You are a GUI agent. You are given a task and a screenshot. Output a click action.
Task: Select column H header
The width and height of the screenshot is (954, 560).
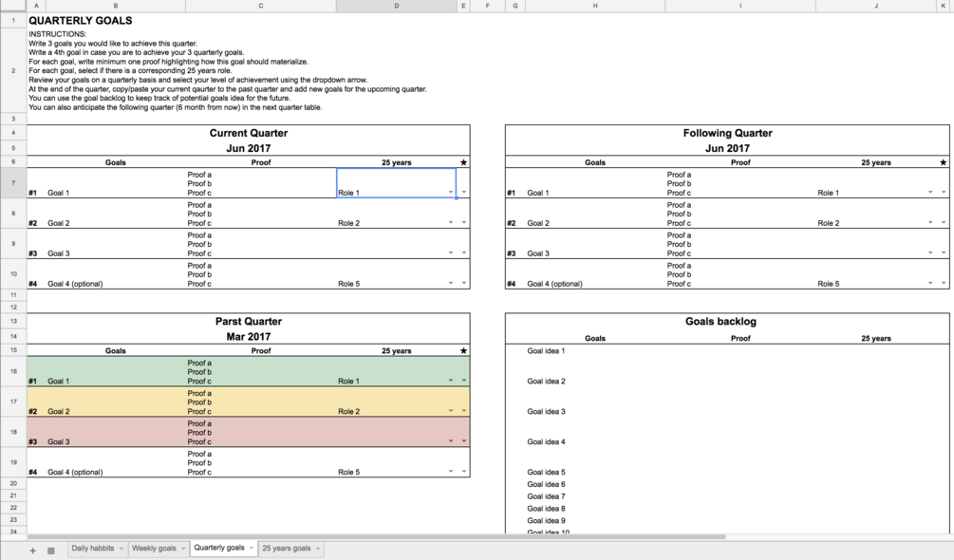[x=595, y=6]
